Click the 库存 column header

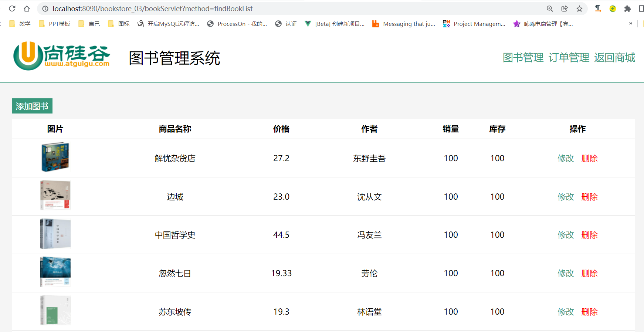[x=497, y=129]
